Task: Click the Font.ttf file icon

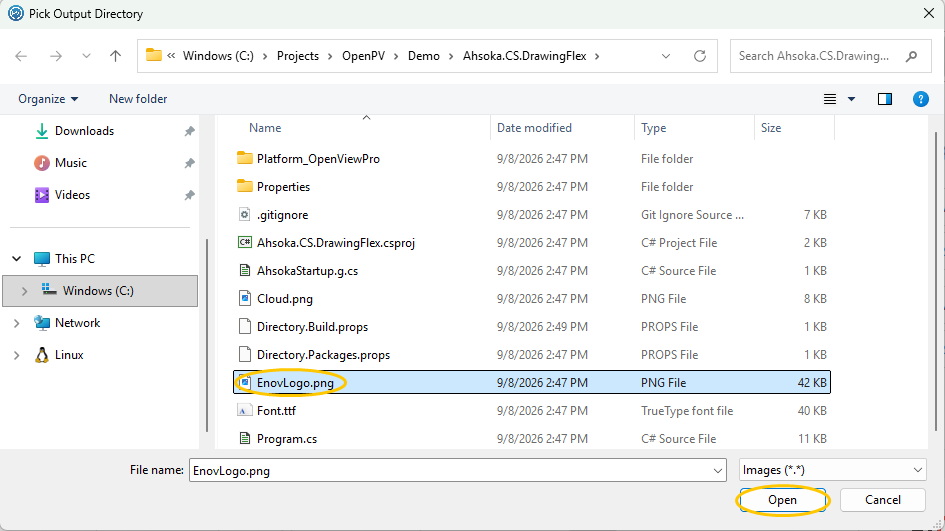Action: pyautogui.click(x=245, y=410)
